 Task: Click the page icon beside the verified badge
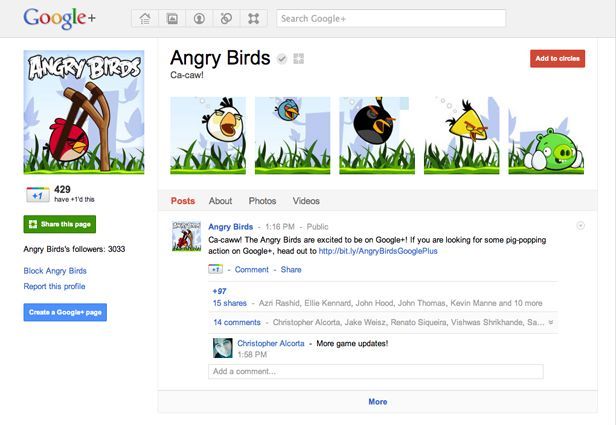click(299, 59)
